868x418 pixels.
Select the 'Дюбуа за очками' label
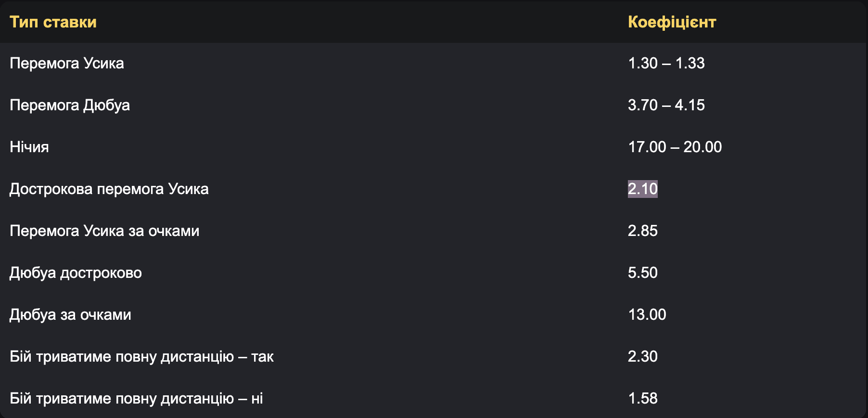click(70, 314)
